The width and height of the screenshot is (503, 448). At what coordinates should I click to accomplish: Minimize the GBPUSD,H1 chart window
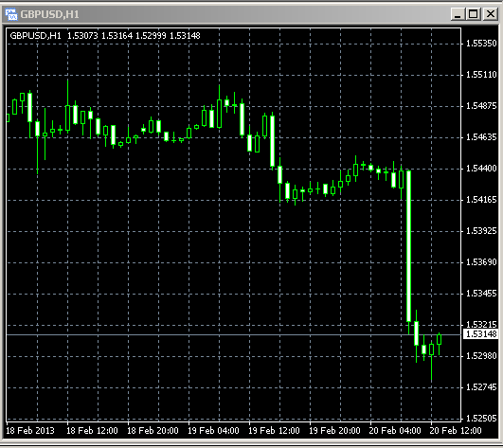[x=458, y=14]
